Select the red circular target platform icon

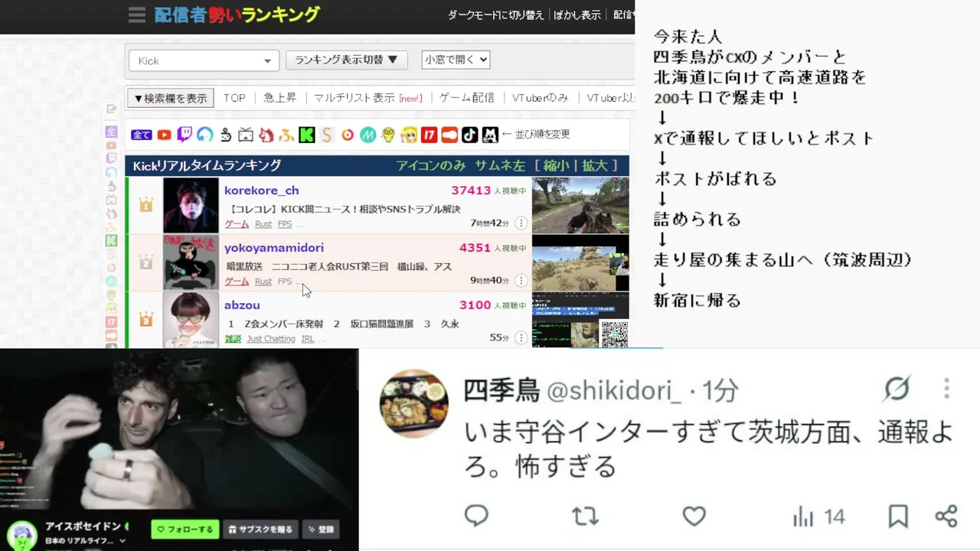(348, 135)
